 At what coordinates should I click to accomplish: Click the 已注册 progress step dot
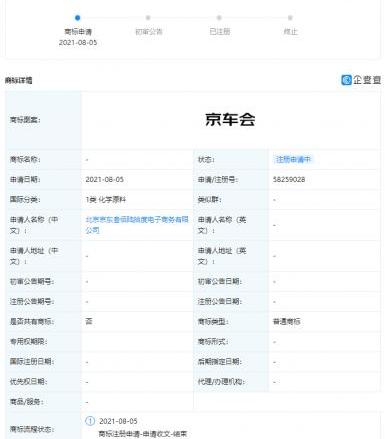tap(219, 18)
